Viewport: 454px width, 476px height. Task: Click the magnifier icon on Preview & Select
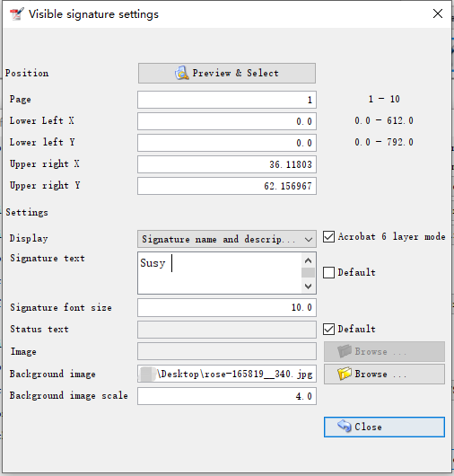[x=181, y=73]
